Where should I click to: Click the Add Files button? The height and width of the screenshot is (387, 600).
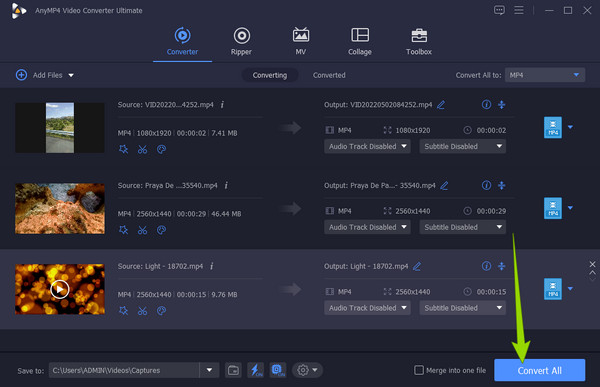(39, 75)
